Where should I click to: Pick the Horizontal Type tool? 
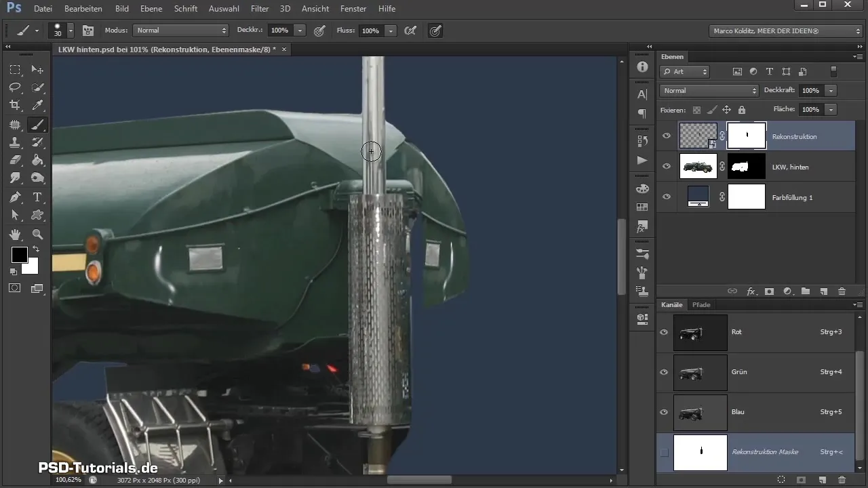37,197
